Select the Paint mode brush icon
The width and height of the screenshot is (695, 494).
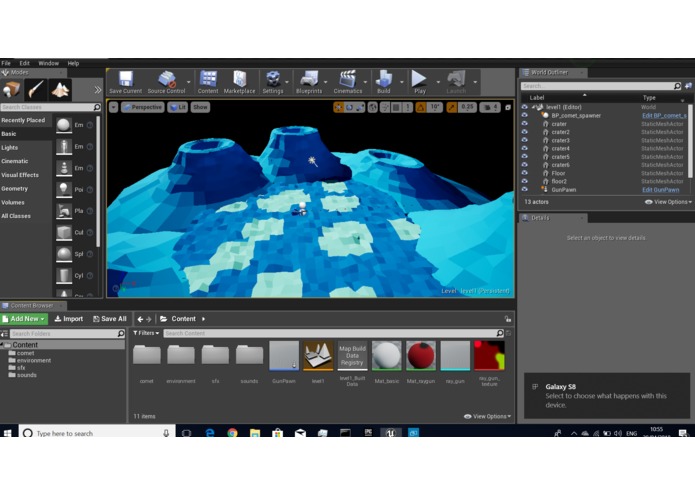click(x=35, y=89)
